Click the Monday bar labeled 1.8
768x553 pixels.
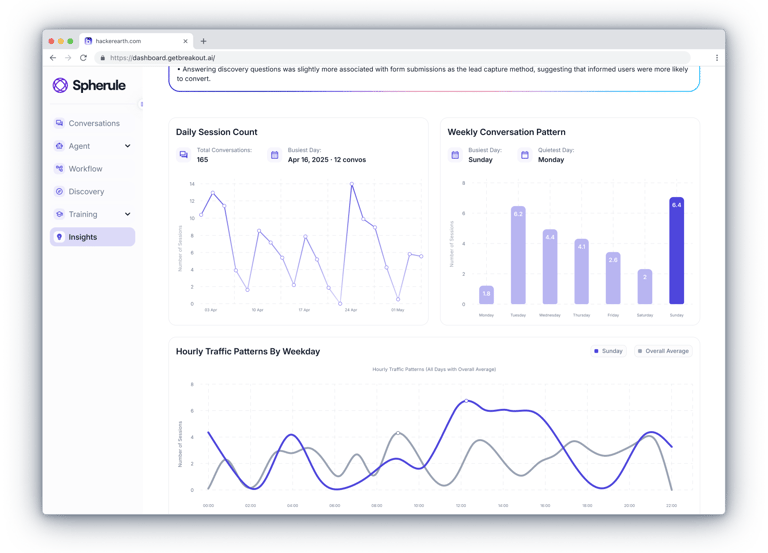pyautogui.click(x=486, y=295)
